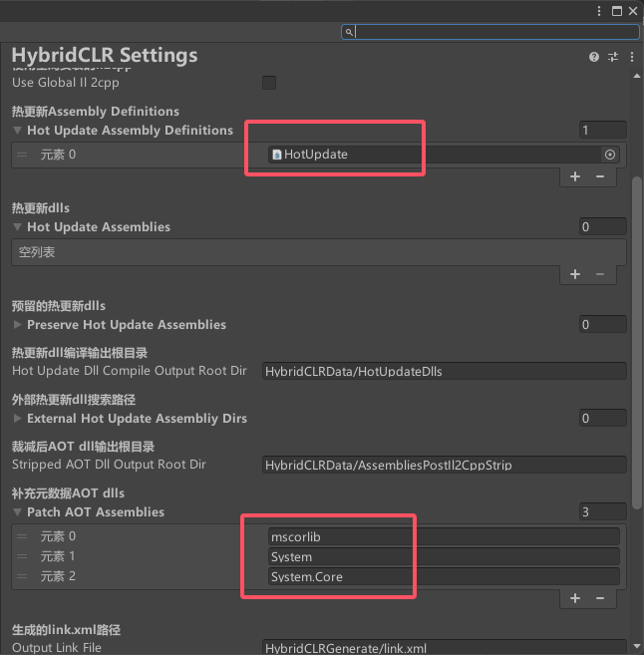Edit the Hot Update Dll Compile Output path
This screenshot has height=655, width=644.
[444, 371]
